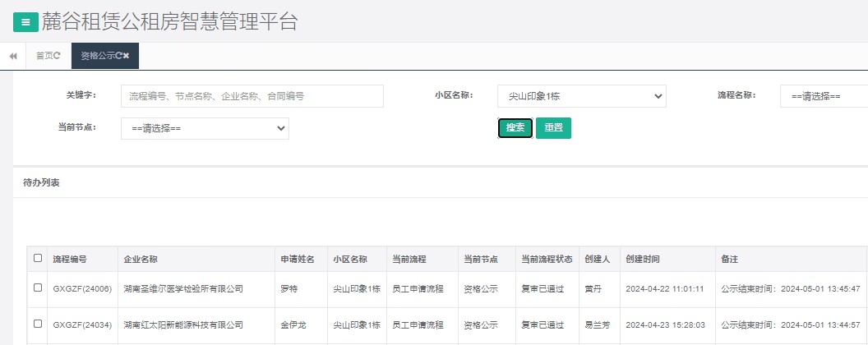The width and height of the screenshot is (868, 345).
Task: Switch to the 首页 tab
Action: [x=48, y=56]
